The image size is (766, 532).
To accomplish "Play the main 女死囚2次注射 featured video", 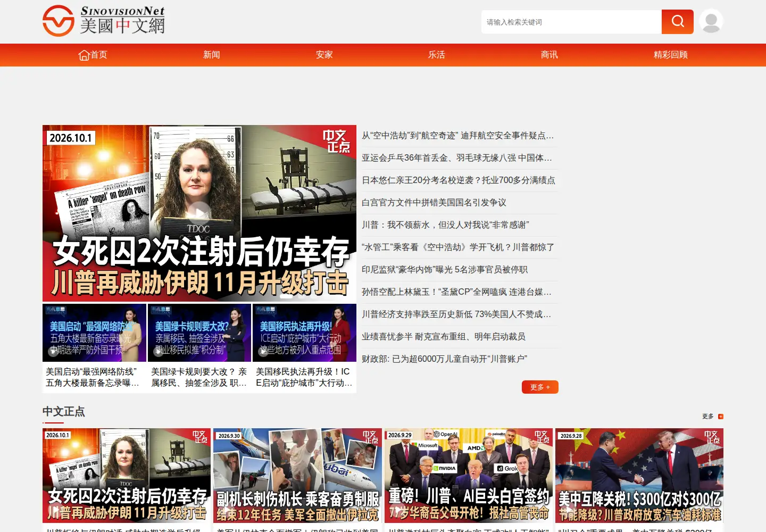I will click(x=199, y=213).
